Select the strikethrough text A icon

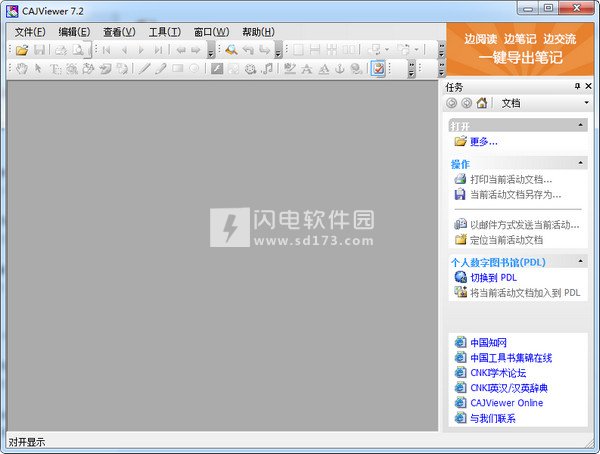point(307,69)
